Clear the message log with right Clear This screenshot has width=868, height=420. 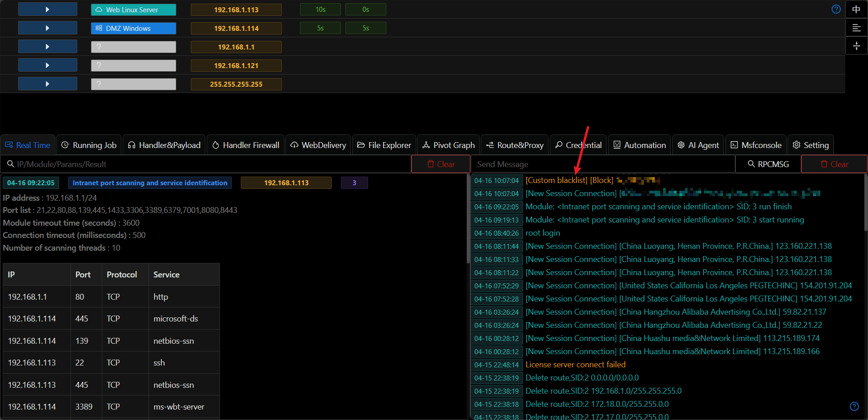834,164
